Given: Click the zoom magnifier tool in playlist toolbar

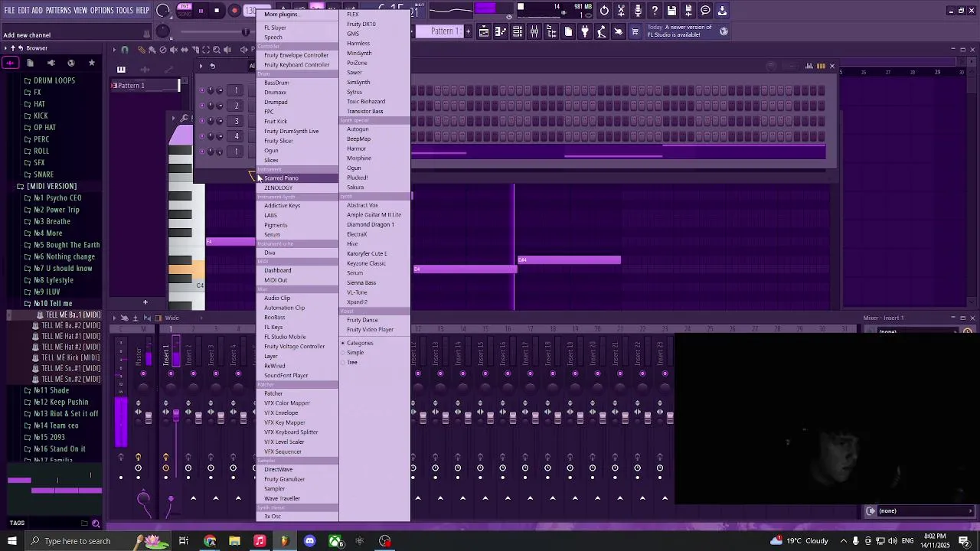Looking at the screenshot, I should point(217,50).
